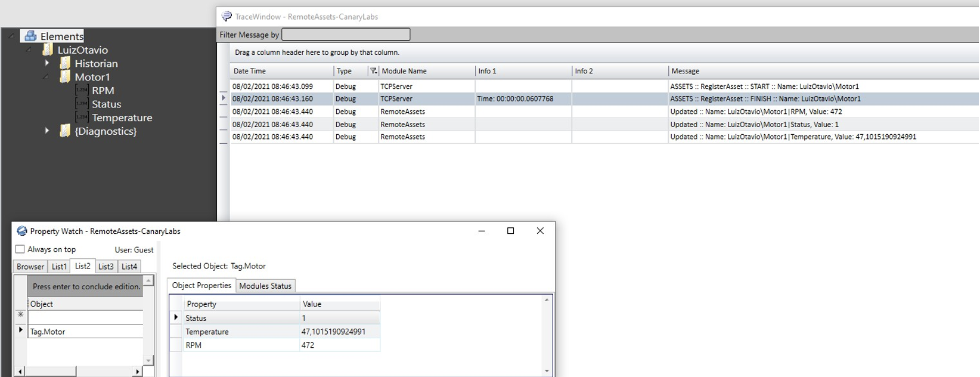Click the properties grid scroll-up arrow

click(x=547, y=300)
